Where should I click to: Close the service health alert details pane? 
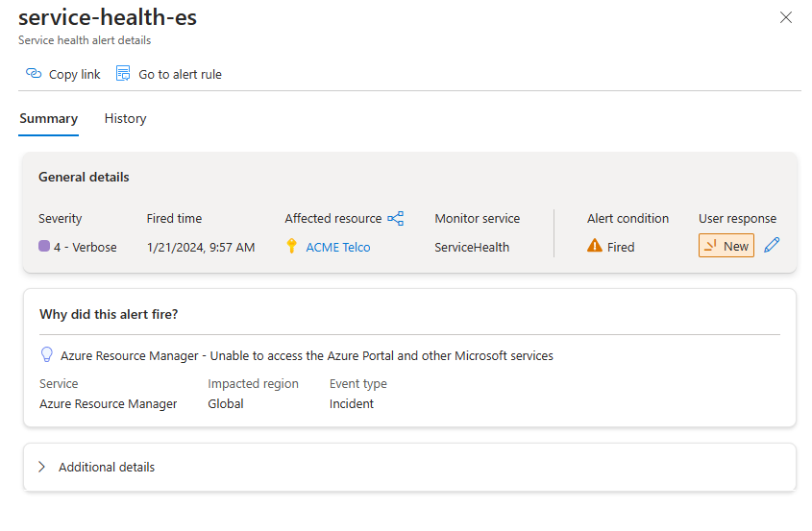(785, 17)
